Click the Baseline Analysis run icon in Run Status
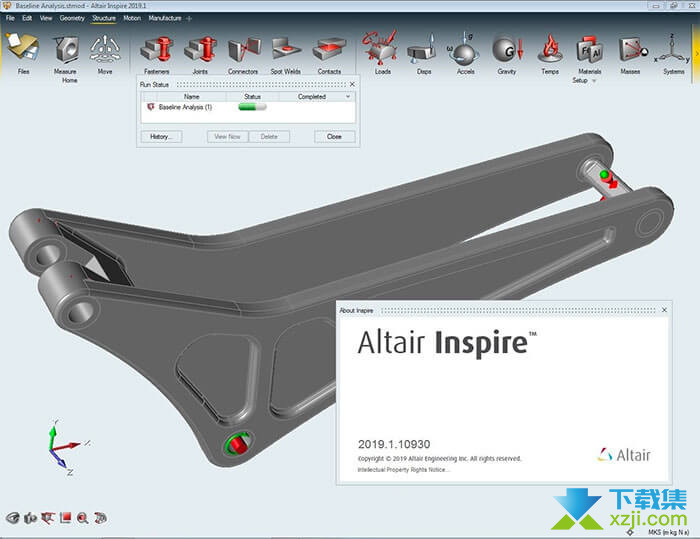 pyautogui.click(x=150, y=107)
